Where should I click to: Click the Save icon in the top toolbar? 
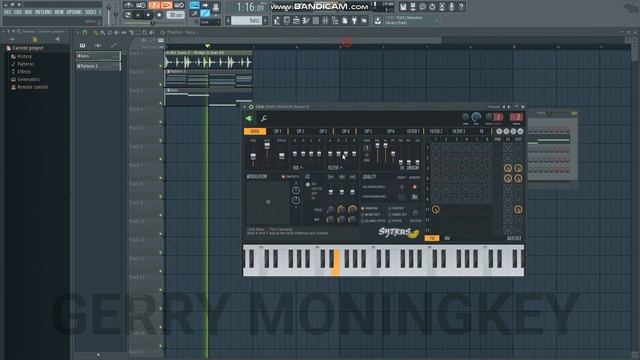(403, 7)
